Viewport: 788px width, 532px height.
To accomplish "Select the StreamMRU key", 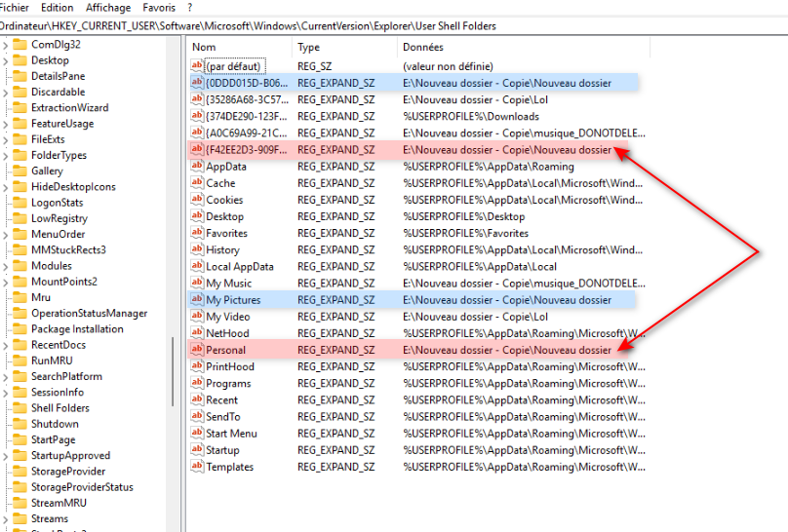I will point(59,503).
